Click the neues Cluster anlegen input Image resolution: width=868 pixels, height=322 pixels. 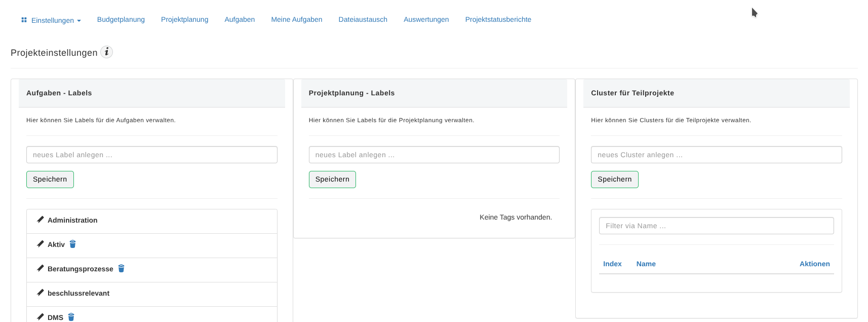(716, 155)
